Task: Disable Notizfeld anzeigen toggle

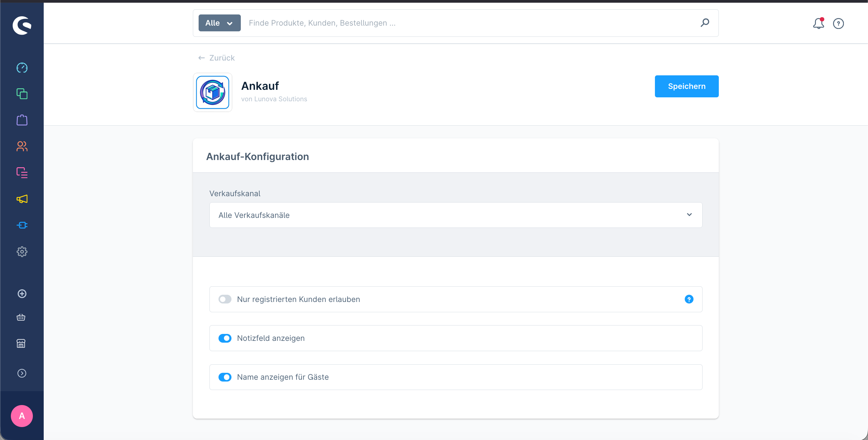Action: pos(225,338)
